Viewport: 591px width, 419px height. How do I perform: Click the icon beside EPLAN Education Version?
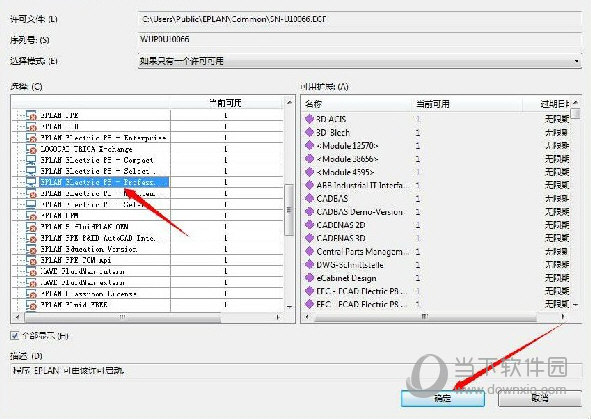(31, 249)
